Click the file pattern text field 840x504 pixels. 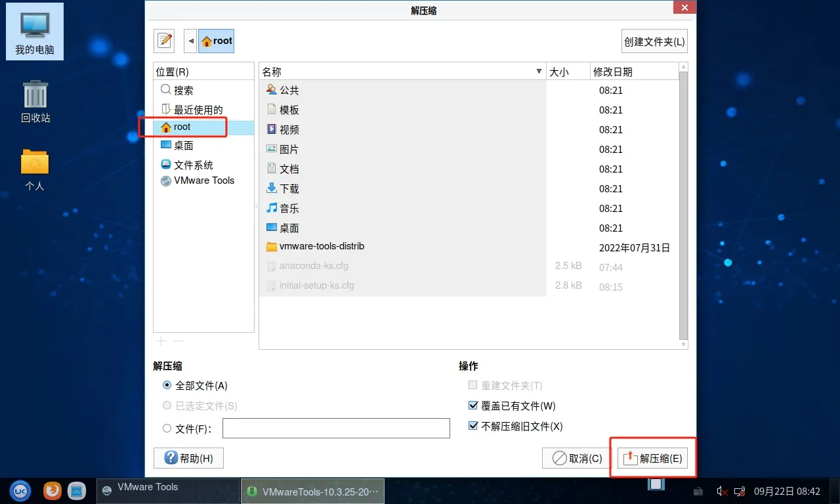pyautogui.click(x=336, y=429)
